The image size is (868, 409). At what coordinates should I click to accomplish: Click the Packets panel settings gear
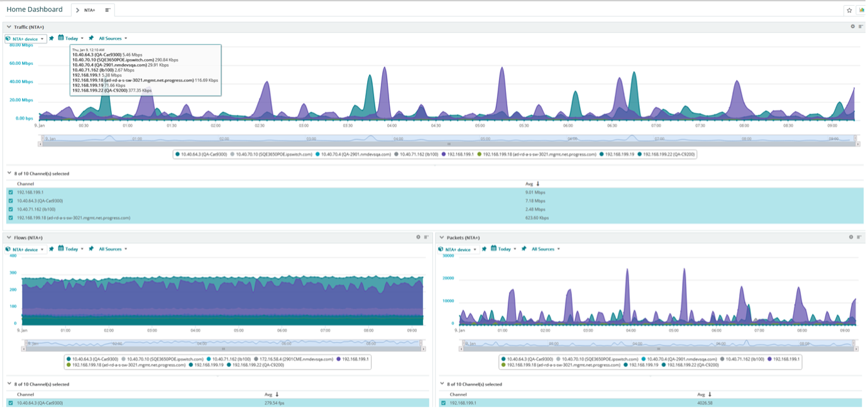852,237
